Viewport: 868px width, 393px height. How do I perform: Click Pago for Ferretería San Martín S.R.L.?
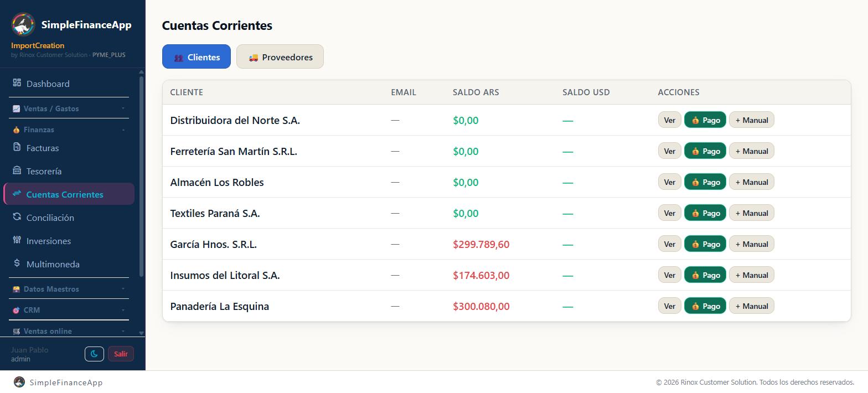coord(705,151)
